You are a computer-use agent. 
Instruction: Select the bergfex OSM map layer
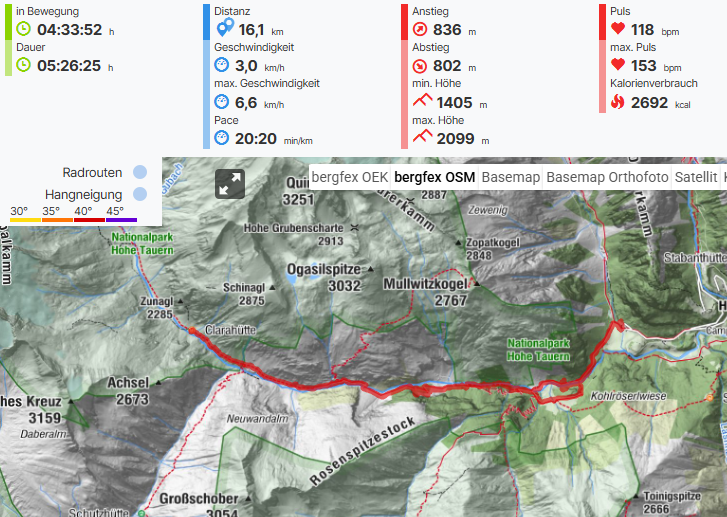pos(434,177)
